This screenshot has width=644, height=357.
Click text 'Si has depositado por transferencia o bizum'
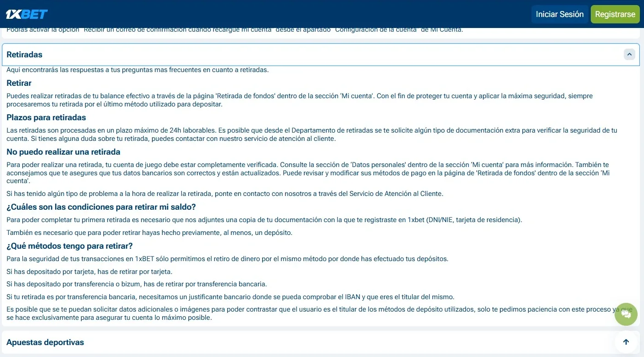pos(137,284)
